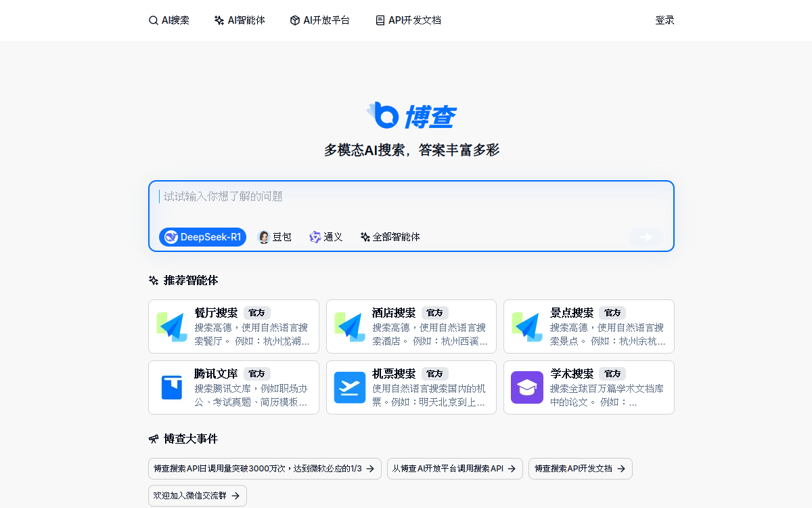Open the 机票搜索 agent card

(411, 387)
